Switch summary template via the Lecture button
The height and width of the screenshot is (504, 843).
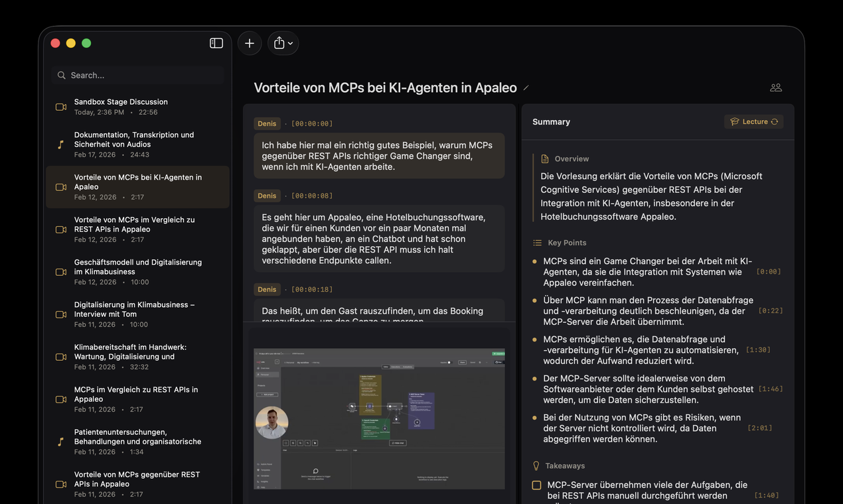click(754, 121)
